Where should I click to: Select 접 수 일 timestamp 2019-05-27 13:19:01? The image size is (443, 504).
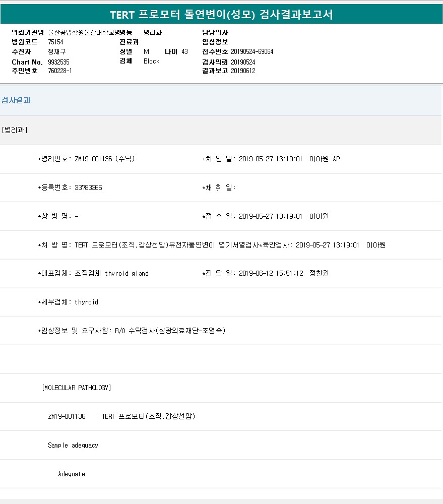(270, 216)
